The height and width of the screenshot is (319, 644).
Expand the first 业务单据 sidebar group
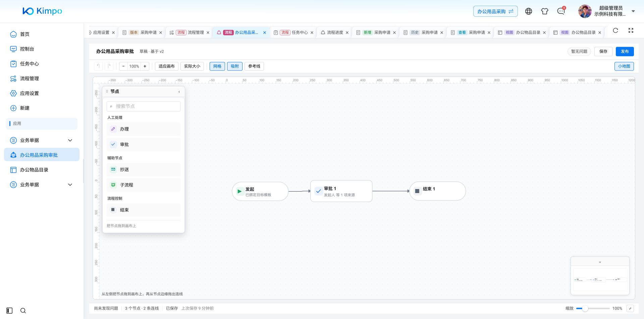point(70,140)
